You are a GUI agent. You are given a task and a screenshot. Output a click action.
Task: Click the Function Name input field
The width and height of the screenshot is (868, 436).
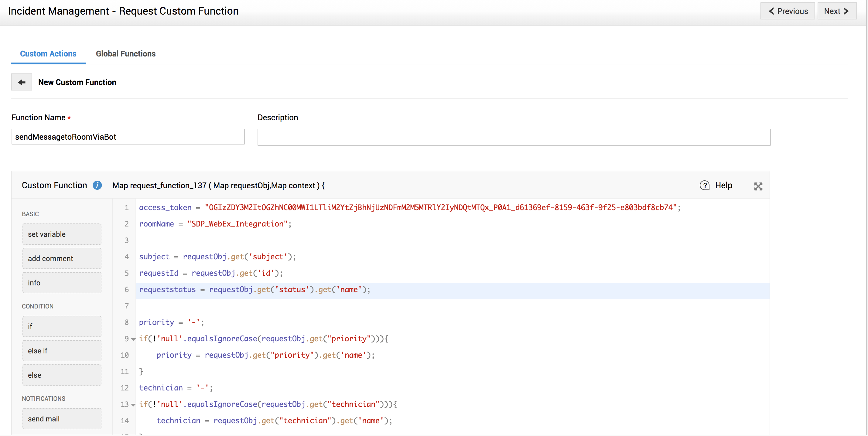pos(128,137)
